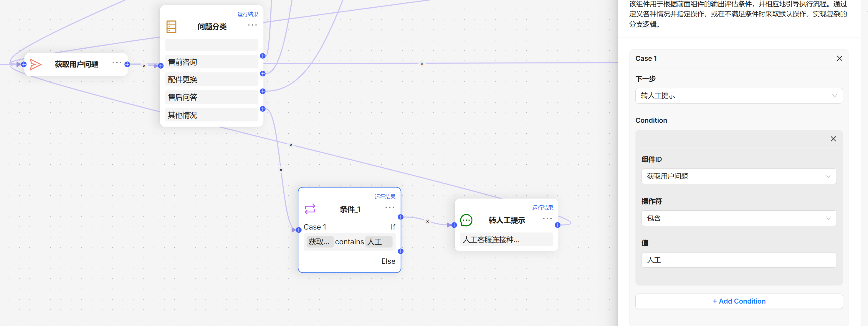Open the 转人工提示 node's three-dot menu

[x=547, y=218]
